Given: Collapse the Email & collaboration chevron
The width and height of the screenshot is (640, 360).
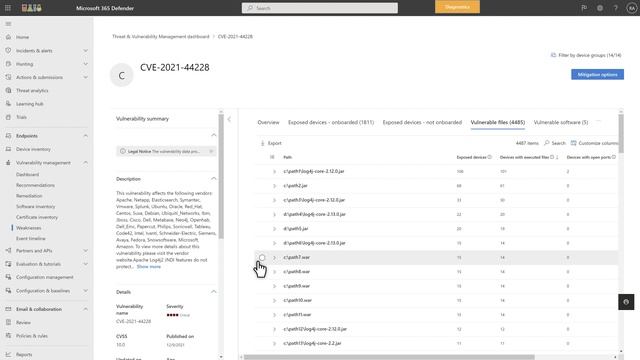Looking at the screenshot, I should pyautogui.click(x=85, y=309).
